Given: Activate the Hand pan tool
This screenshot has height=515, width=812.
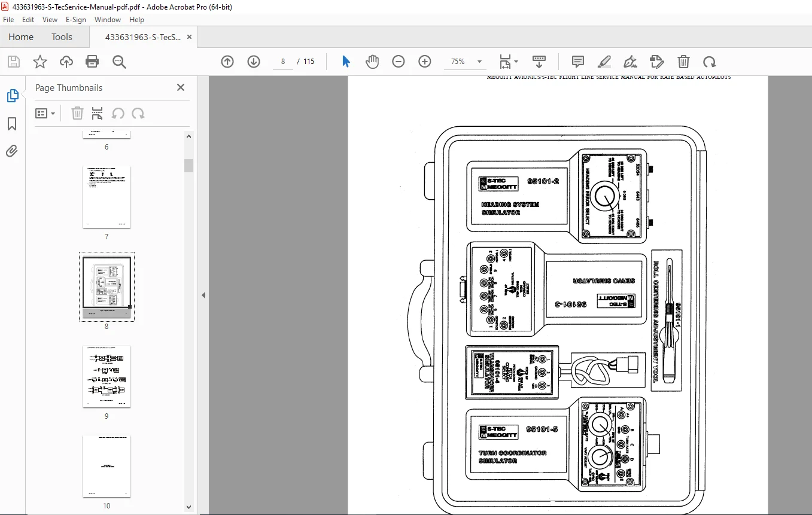Looking at the screenshot, I should coord(372,62).
